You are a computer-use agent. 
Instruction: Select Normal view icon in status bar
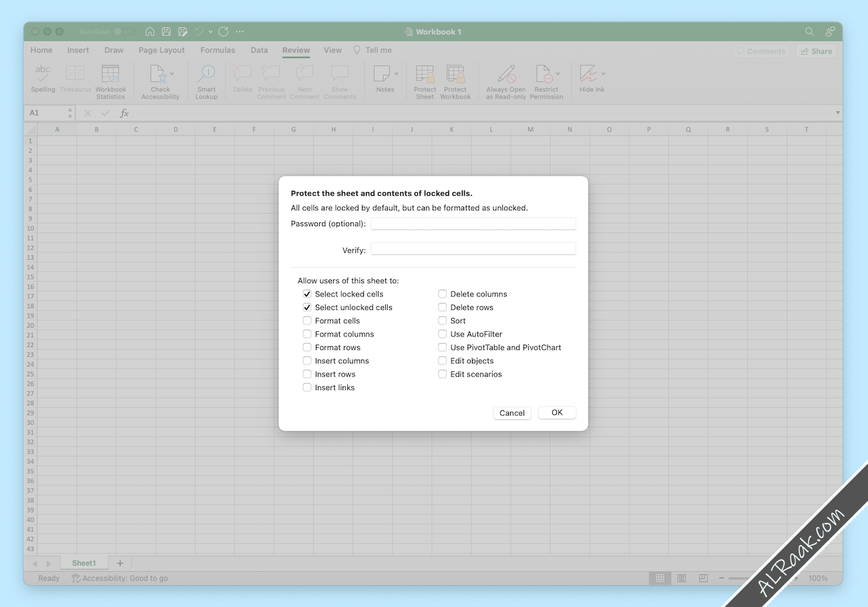[x=660, y=578]
